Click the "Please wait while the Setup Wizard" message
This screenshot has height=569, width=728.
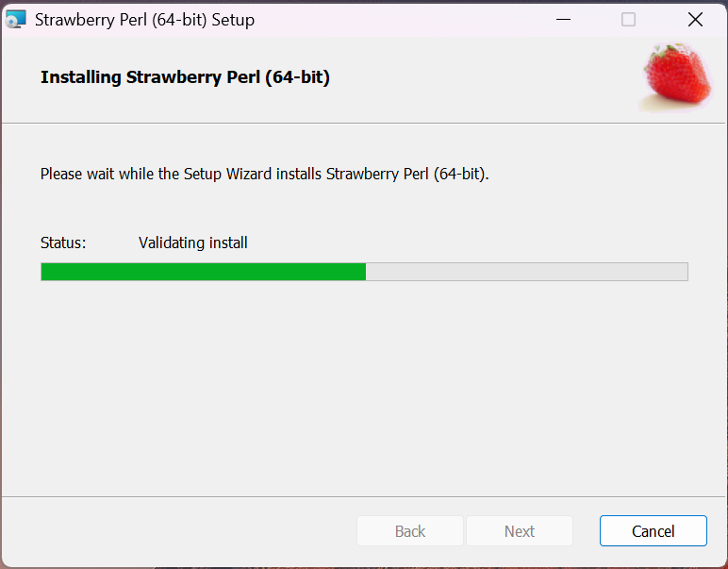[265, 174]
